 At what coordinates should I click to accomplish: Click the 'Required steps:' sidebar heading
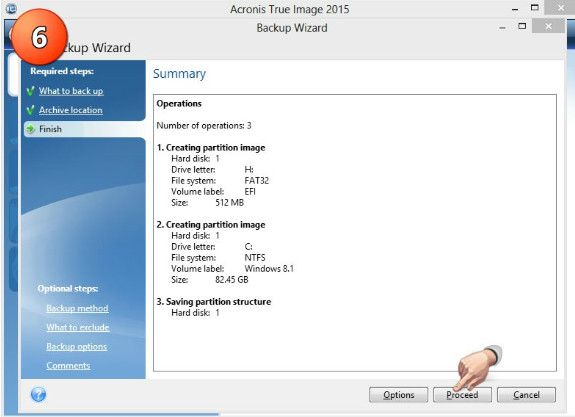click(62, 71)
